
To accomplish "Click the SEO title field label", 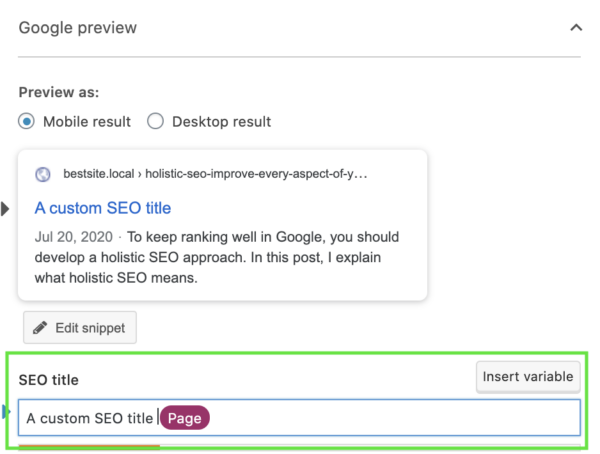I will click(x=49, y=380).
